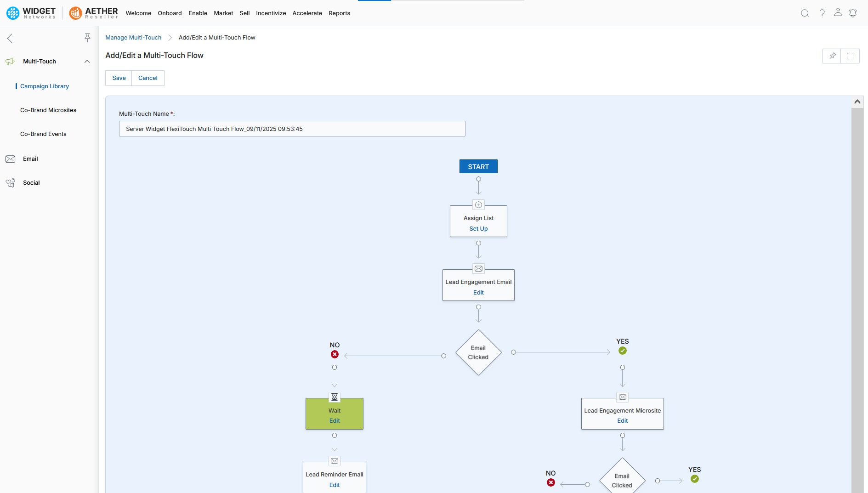Edit the Lead Engagement Email step

(x=478, y=293)
